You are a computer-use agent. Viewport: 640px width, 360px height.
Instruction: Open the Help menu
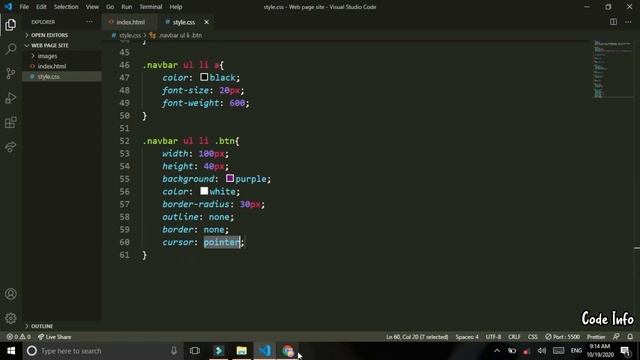coord(176,7)
